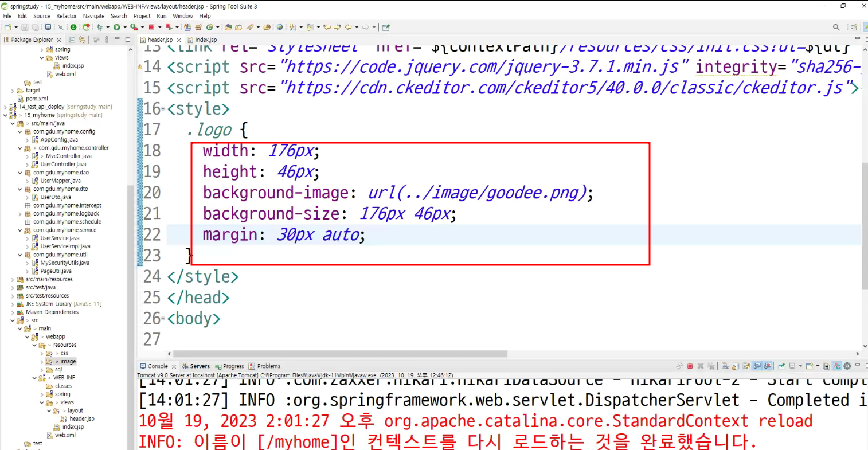Image resolution: width=868 pixels, height=450 pixels.
Task: Open the New Console View dropdown arrow
Action: tap(818, 366)
